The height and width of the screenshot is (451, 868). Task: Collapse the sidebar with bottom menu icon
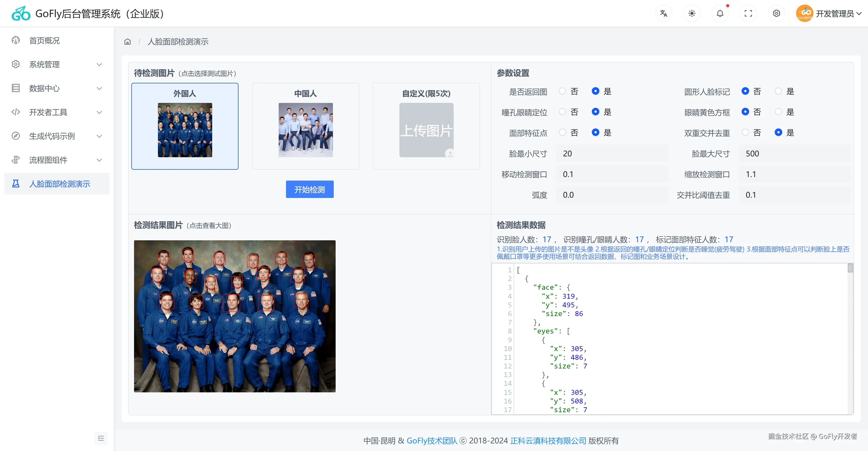click(101, 438)
